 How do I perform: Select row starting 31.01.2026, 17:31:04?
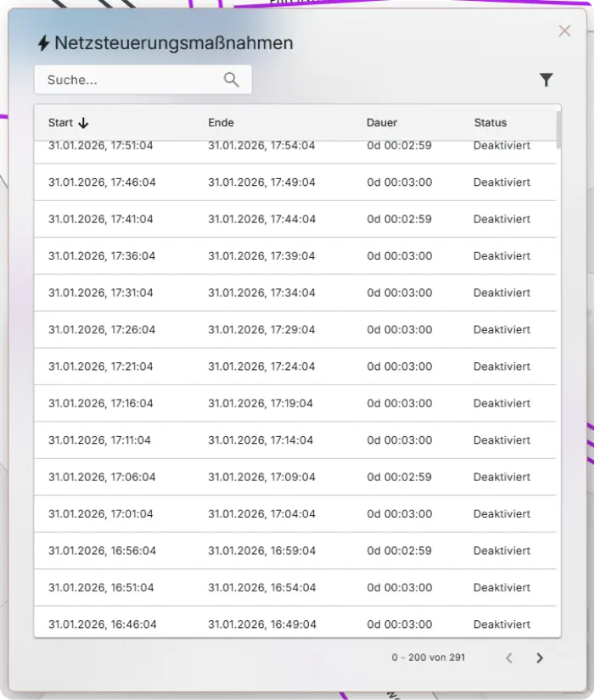[x=295, y=293]
